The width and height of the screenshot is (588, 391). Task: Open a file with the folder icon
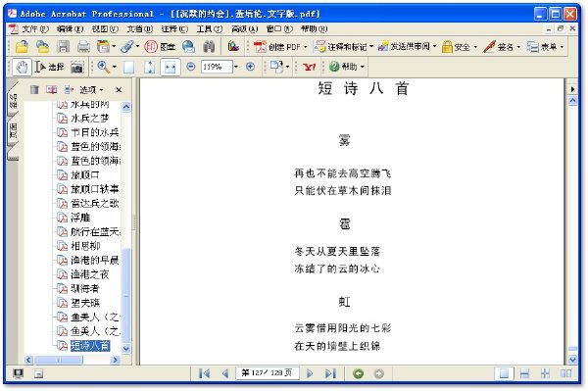pos(22,46)
